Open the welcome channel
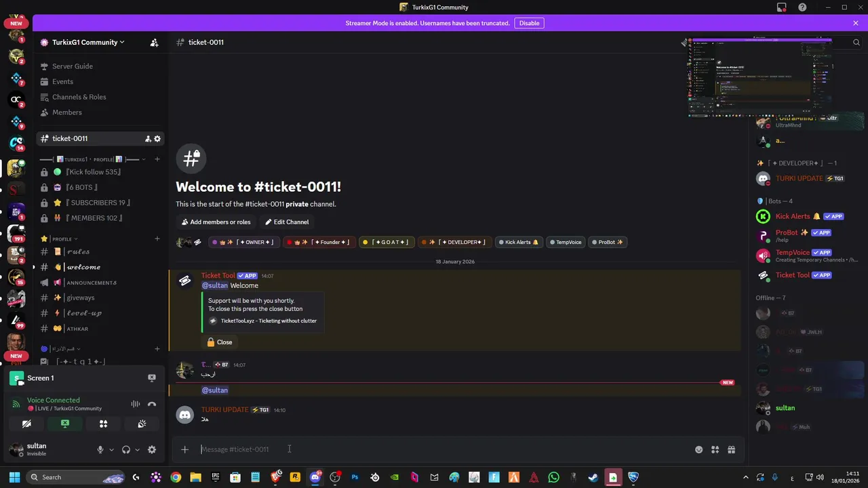 click(x=100, y=267)
